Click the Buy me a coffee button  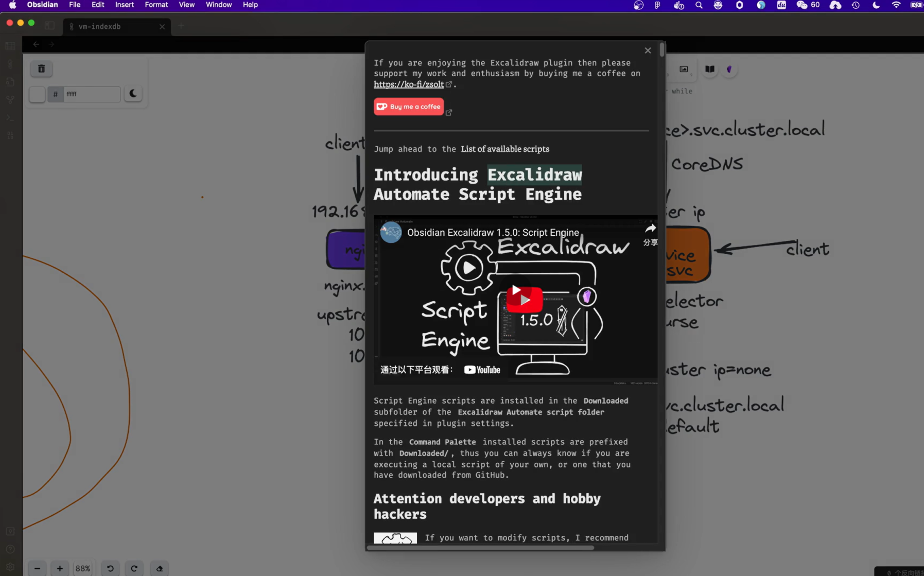click(409, 107)
